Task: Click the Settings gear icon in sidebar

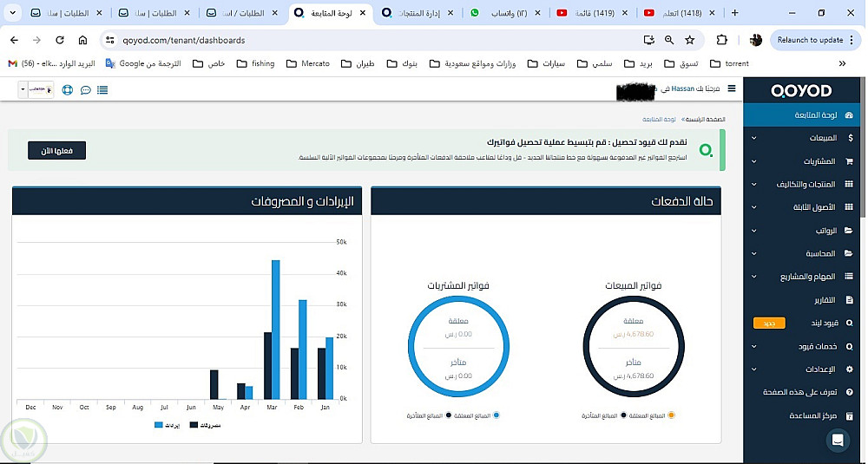Action: coord(850,369)
